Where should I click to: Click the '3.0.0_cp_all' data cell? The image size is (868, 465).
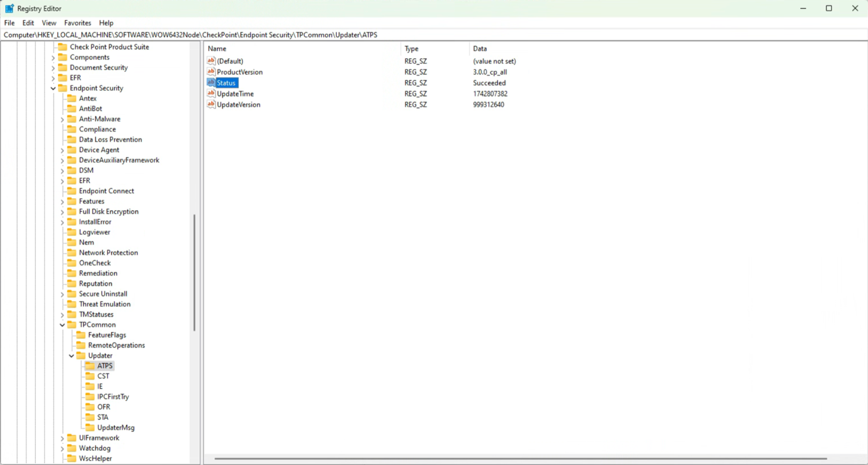coord(490,72)
